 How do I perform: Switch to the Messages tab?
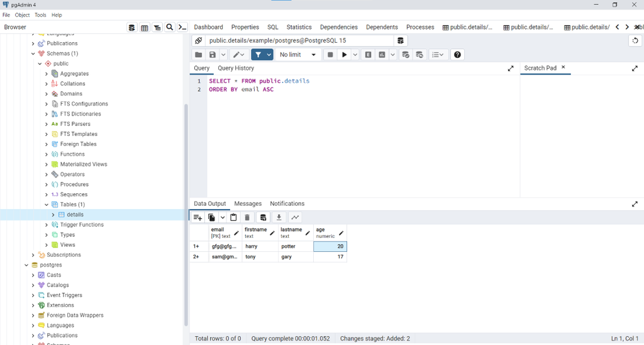(248, 203)
